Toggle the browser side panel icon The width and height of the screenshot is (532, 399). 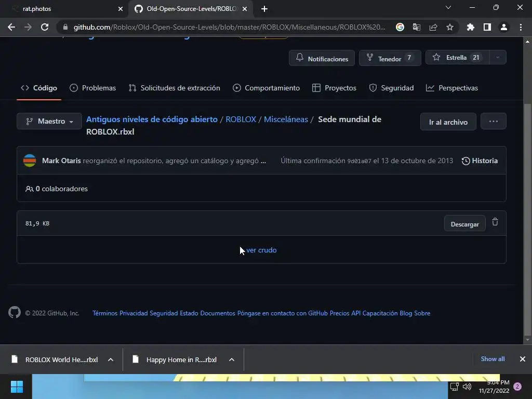tap(487, 27)
